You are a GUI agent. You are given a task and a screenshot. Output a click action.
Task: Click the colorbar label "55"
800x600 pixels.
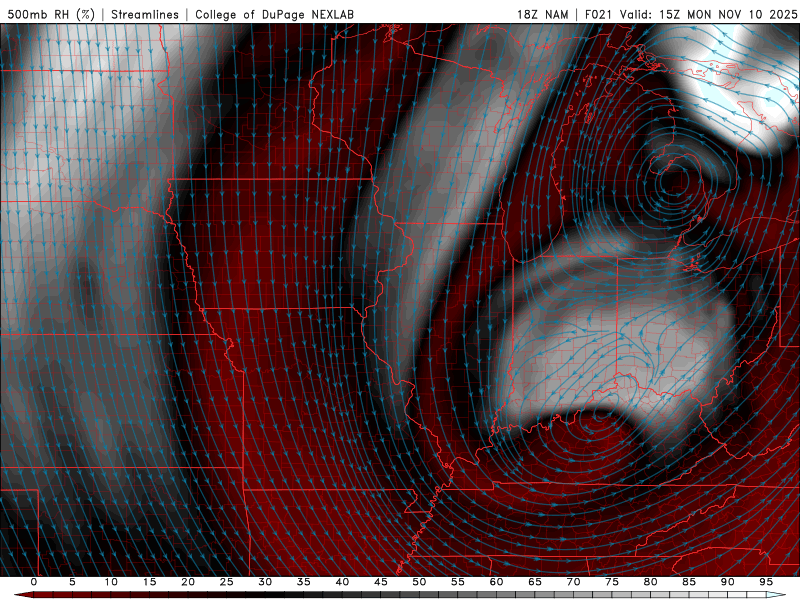point(458,582)
